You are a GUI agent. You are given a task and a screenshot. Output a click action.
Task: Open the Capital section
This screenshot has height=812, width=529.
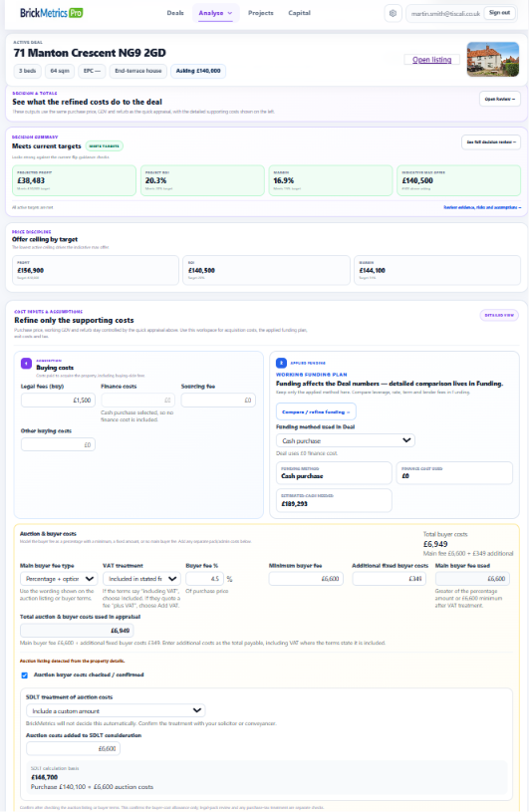tap(299, 13)
